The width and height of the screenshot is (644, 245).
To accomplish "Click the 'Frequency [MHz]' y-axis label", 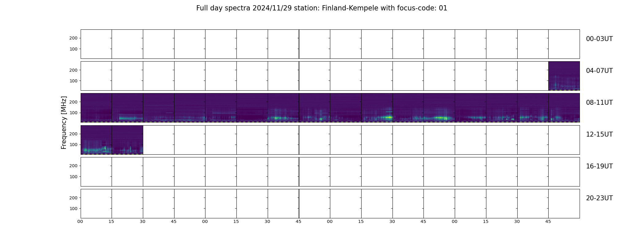I will tap(64, 123).
